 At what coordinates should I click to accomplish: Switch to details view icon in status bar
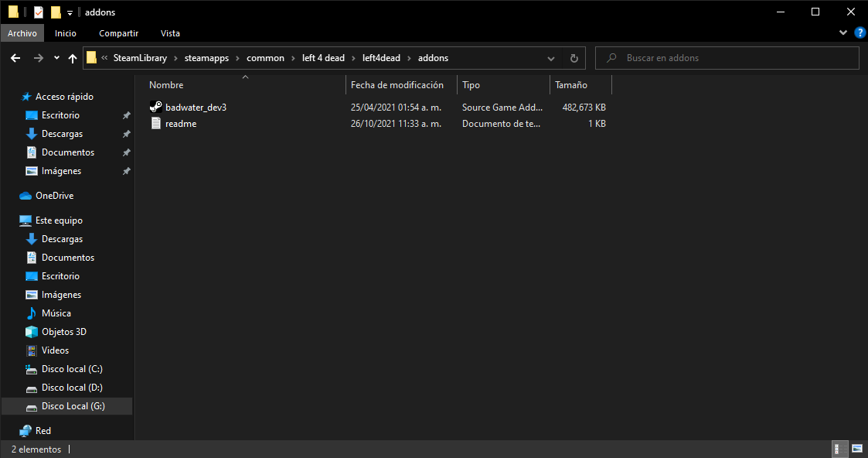pyautogui.click(x=839, y=449)
